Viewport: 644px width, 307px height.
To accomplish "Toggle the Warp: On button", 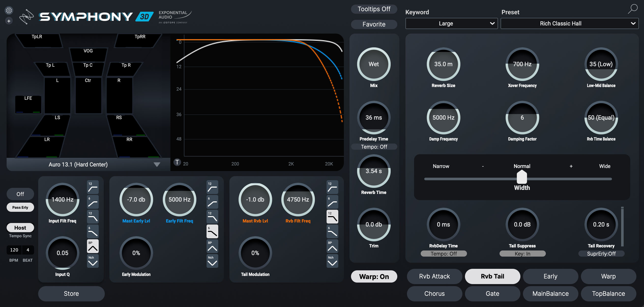I will 374,276.
